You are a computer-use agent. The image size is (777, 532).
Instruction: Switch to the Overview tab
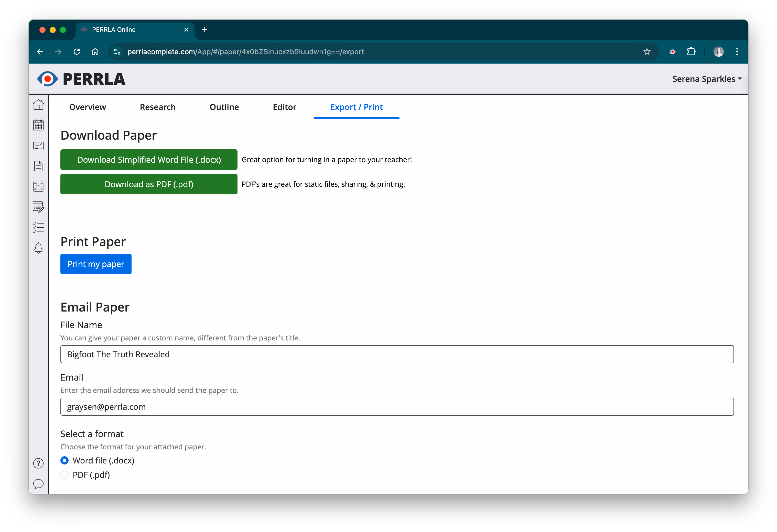(88, 107)
